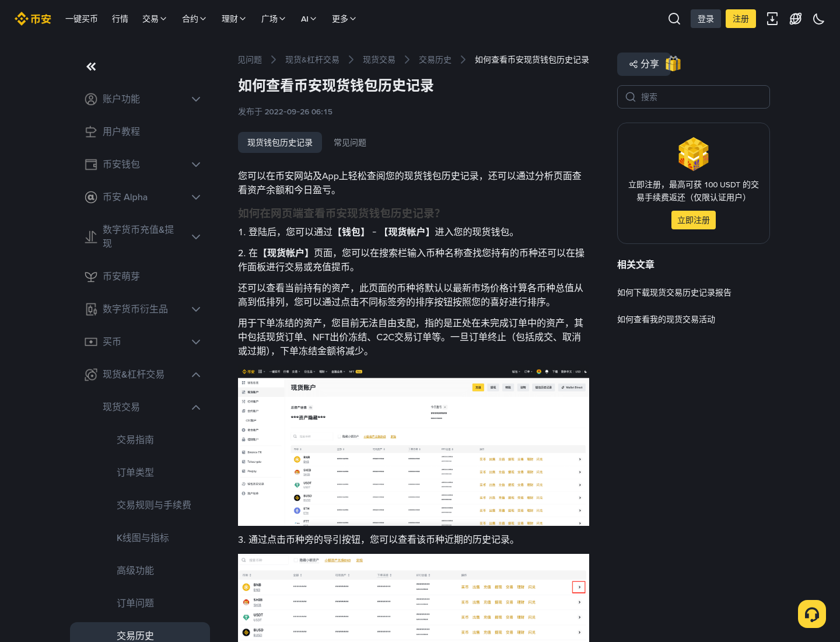Open the gift box icon beside 分享
Screen dimensions: 840x642
673,64
